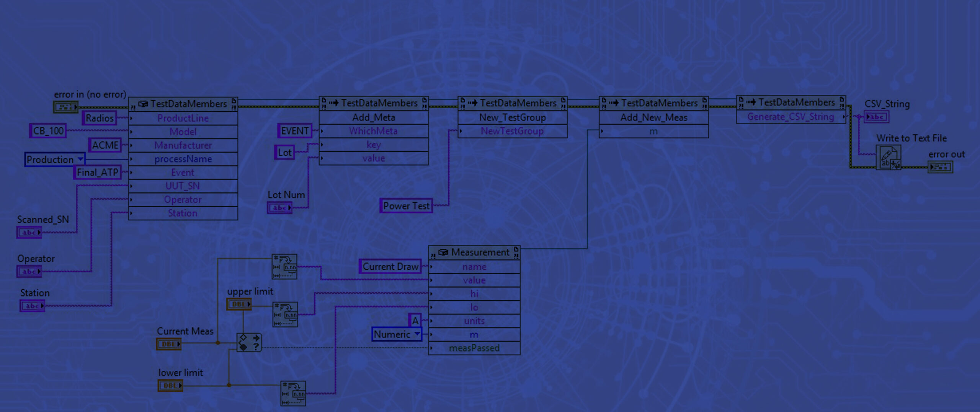This screenshot has width=980, height=412.
Task: Click the error in cluster terminal
Action: tap(65, 107)
